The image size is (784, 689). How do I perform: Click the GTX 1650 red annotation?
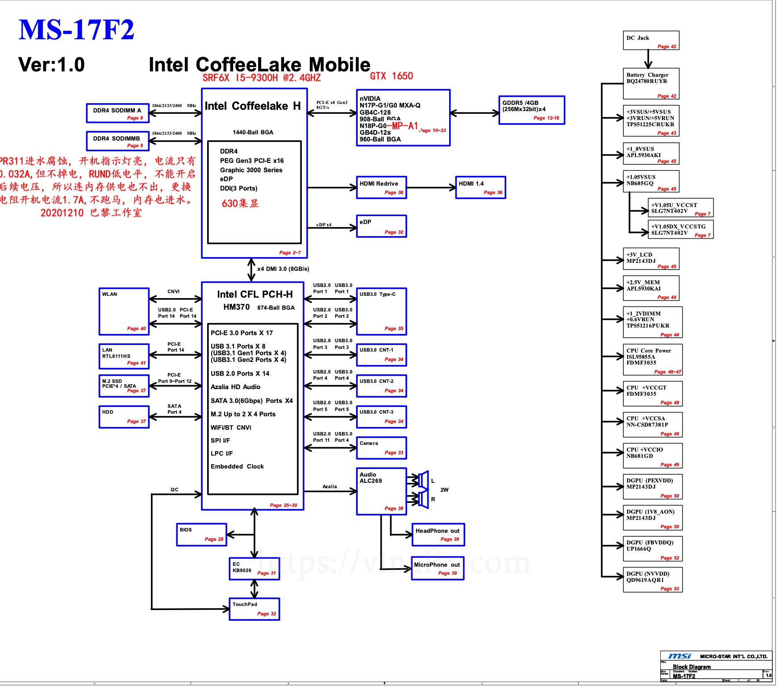(x=392, y=76)
